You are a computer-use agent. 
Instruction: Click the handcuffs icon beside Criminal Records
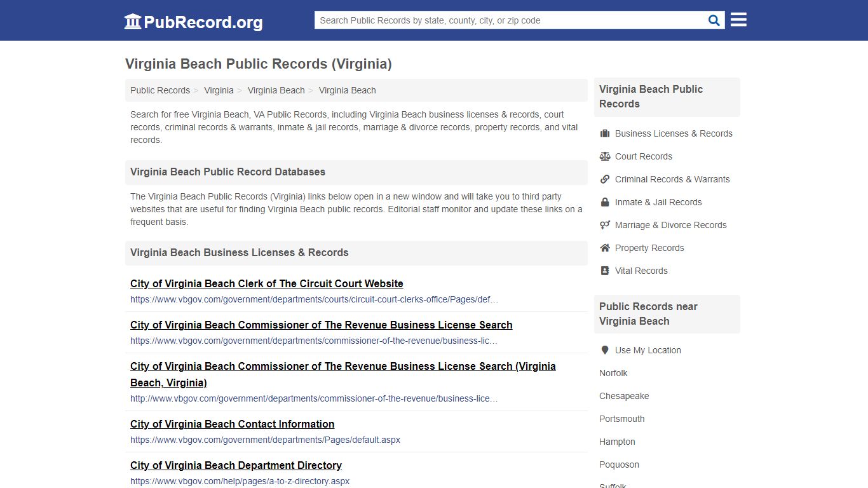[x=605, y=179]
